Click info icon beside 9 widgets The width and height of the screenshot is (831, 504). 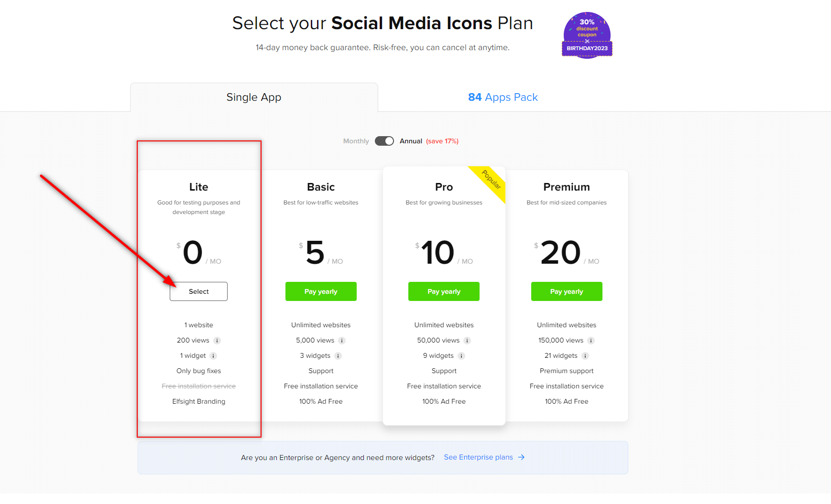pyautogui.click(x=461, y=356)
